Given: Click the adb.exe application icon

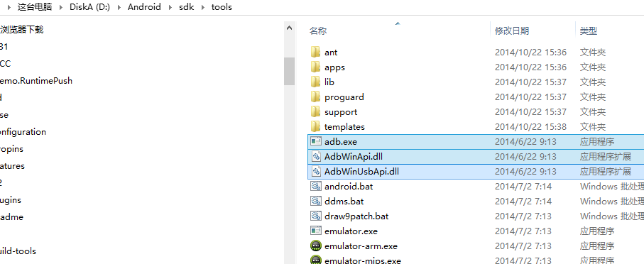Looking at the screenshot, I should [315, 141].
